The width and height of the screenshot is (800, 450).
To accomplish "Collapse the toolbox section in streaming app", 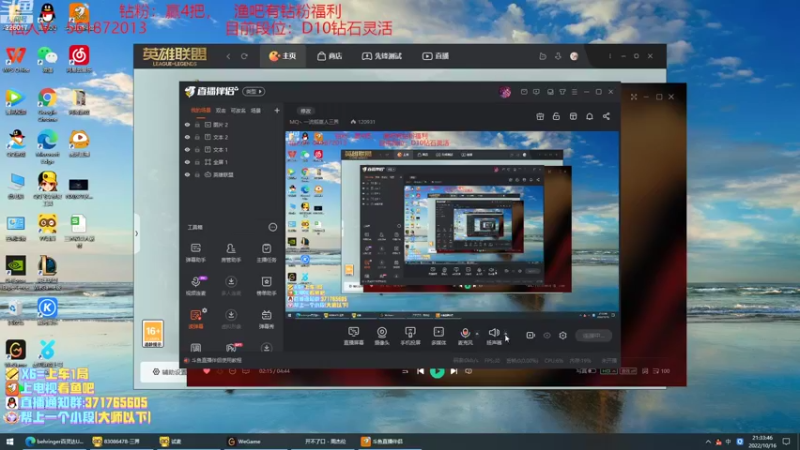I will [x=272, y=227].
